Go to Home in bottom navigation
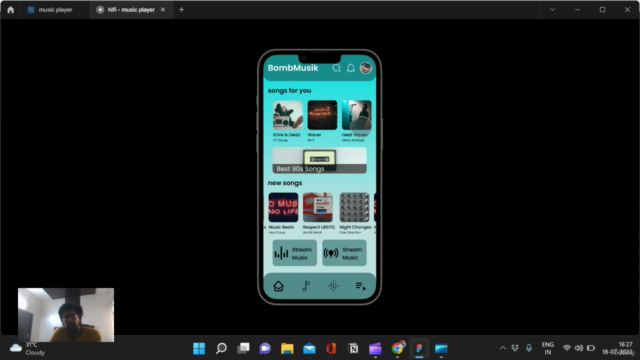 [x=278, y=286]
